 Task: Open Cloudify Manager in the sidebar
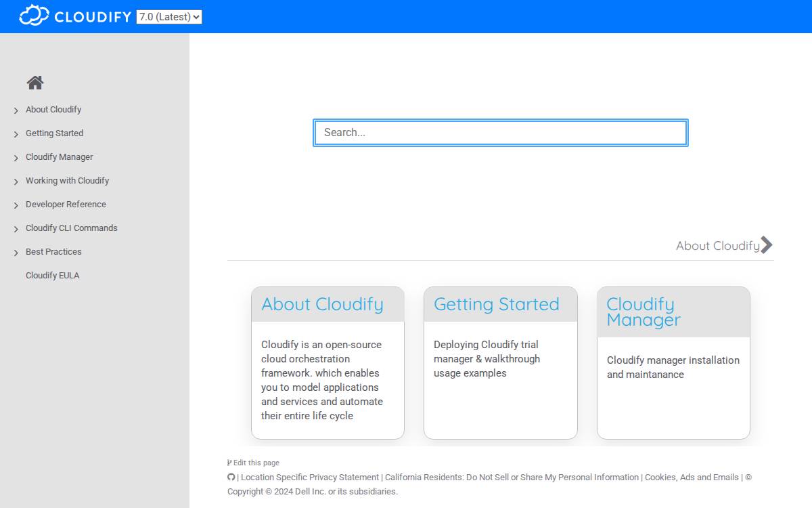(60, 157)
